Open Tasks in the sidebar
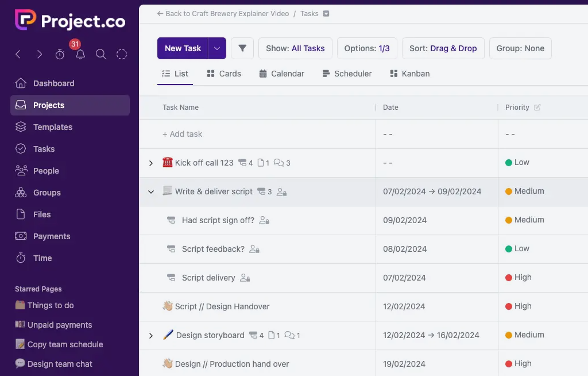This screenshot has width=588, height=376. (70, 149)
